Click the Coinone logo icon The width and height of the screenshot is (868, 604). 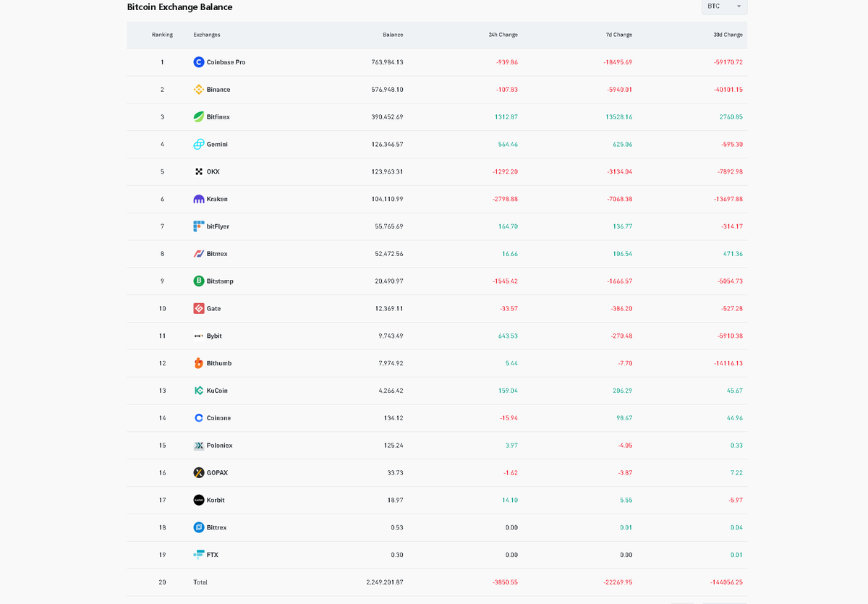(x=199, y=418)
